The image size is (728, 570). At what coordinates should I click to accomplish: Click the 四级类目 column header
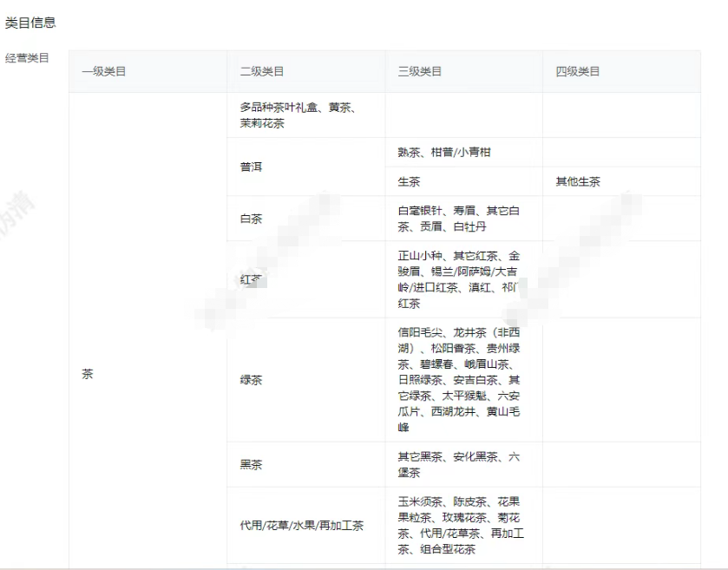coord(578,71)
